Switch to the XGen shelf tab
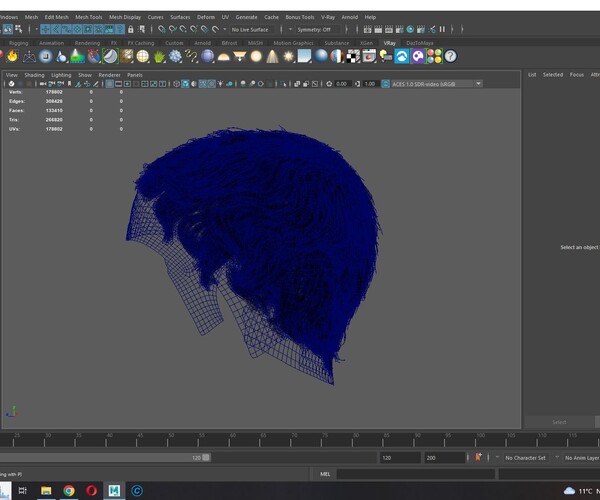Viewport: 600px width, 500px height. pos(366,43)
